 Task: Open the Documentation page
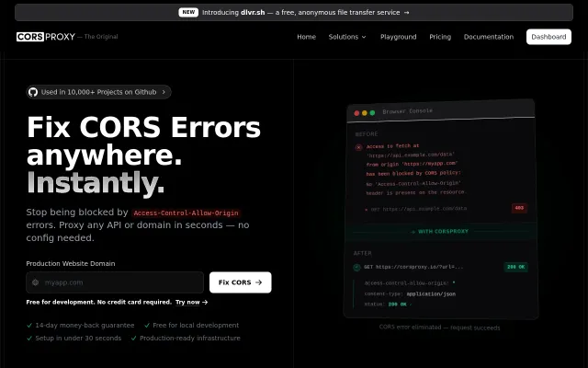[489, 37]
